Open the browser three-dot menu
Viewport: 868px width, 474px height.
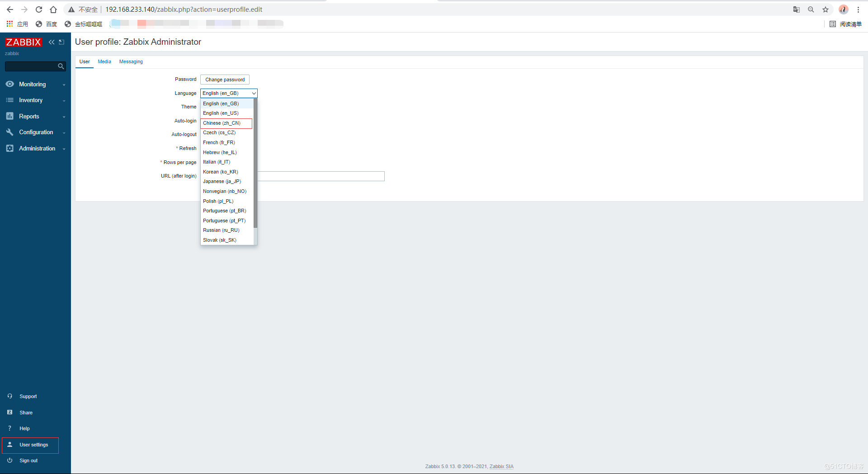point(858,9)
